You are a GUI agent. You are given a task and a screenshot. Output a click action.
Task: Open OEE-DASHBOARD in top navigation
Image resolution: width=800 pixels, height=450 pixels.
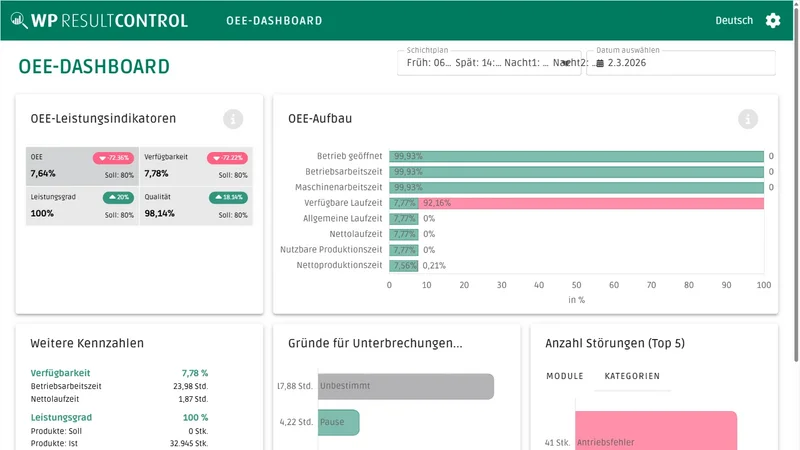pyautogui.click(x=274, y=21)
